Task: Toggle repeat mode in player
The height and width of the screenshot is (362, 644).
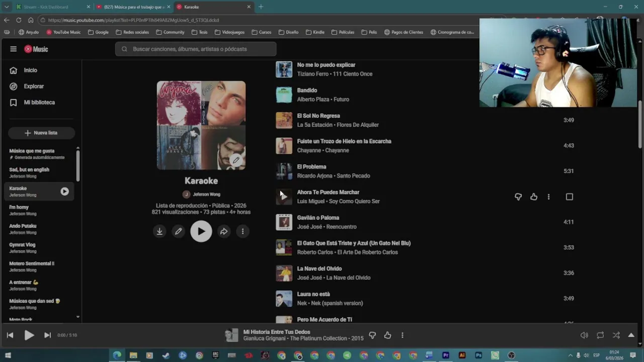Action: tap(600, 335)
